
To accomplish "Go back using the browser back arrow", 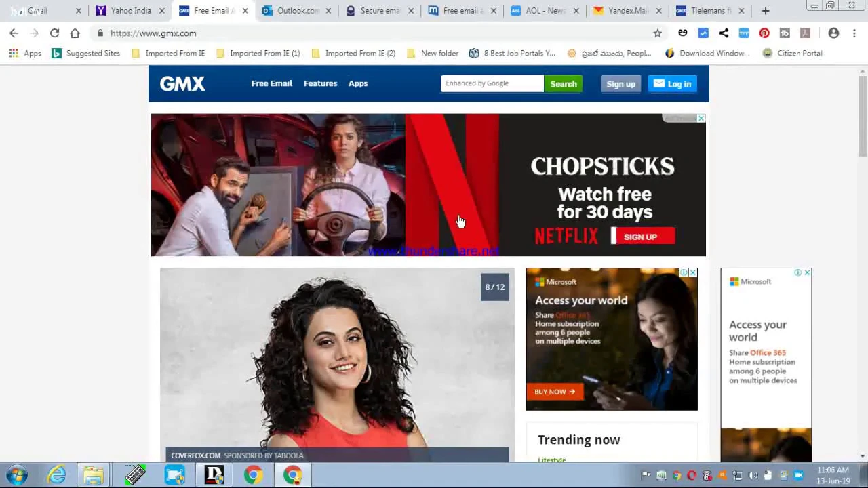I will [14, 33].
